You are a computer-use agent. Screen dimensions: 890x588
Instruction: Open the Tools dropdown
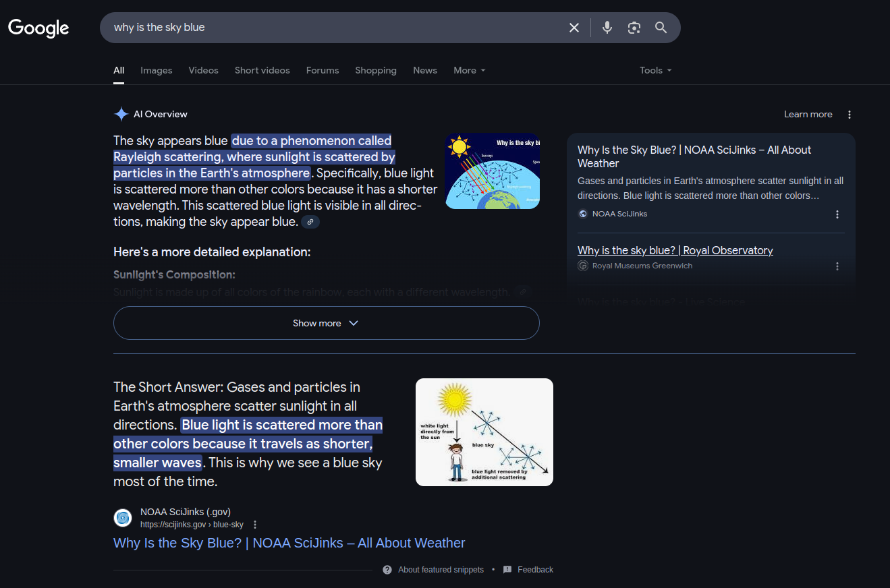coord(656,70)
